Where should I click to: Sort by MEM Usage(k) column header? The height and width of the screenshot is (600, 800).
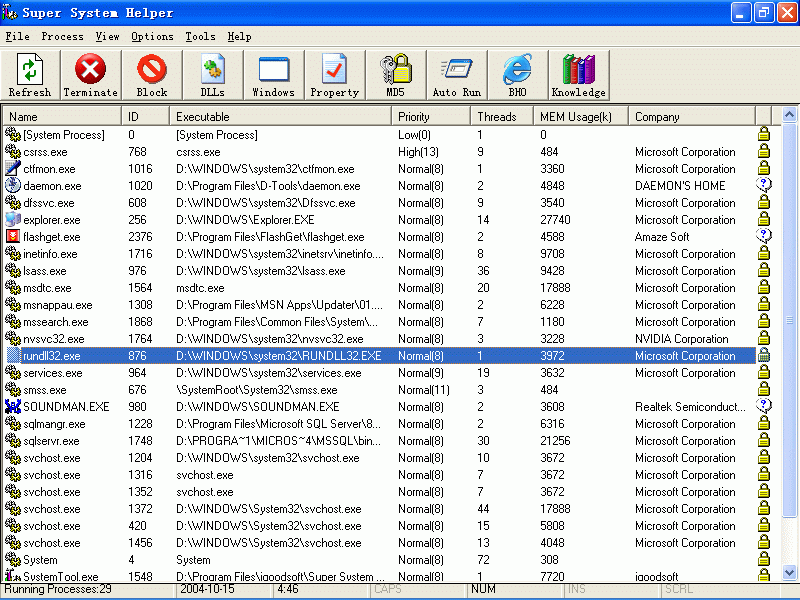pos(581,116)
